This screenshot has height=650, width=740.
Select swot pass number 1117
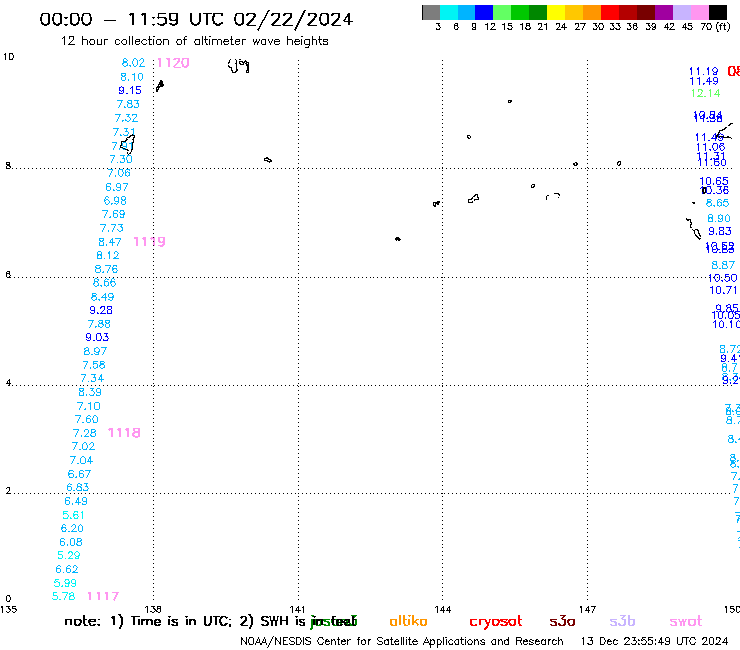click(x=103, y=596)
